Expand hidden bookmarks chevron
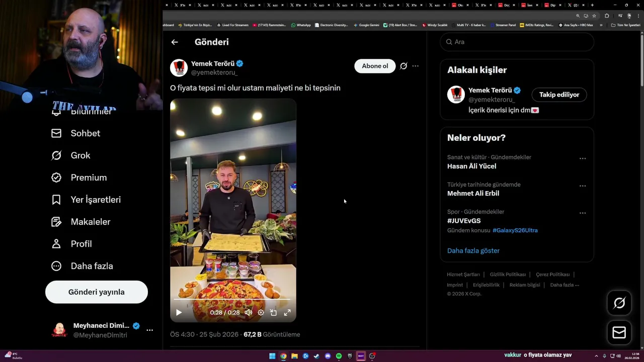This screenshot has width=644, height=362. point(600,25)
